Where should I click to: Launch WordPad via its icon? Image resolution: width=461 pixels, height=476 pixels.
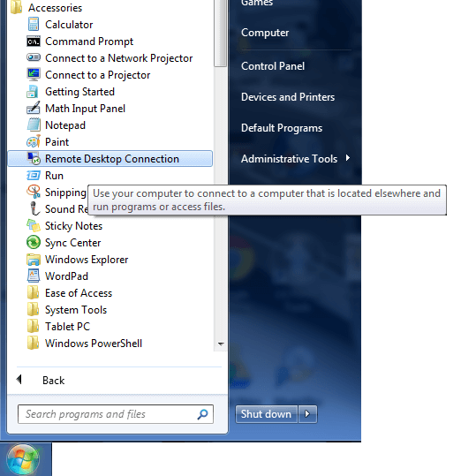(33, 276)
